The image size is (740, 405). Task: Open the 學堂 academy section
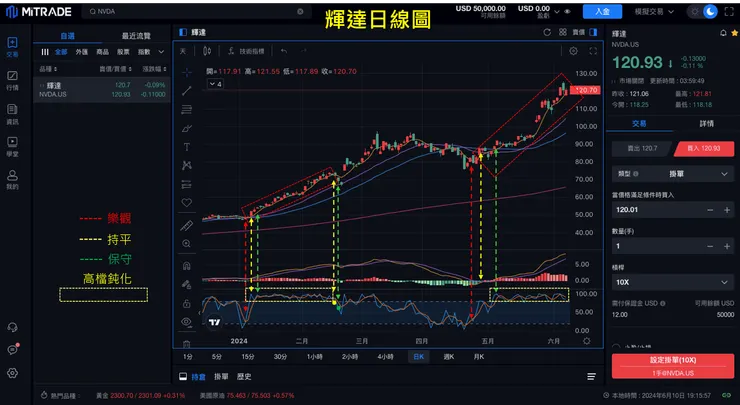click(x=13, y=147)
